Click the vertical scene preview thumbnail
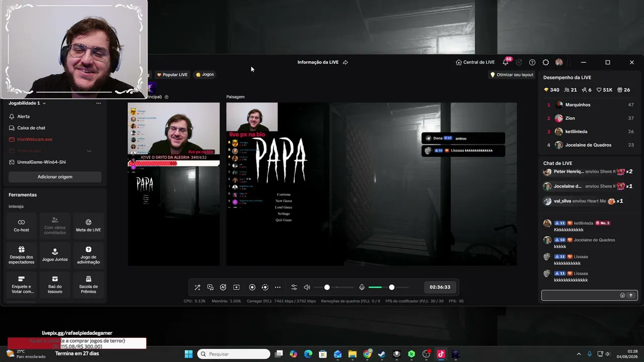Viewport: 644px width, 362px height. (174, 184)
